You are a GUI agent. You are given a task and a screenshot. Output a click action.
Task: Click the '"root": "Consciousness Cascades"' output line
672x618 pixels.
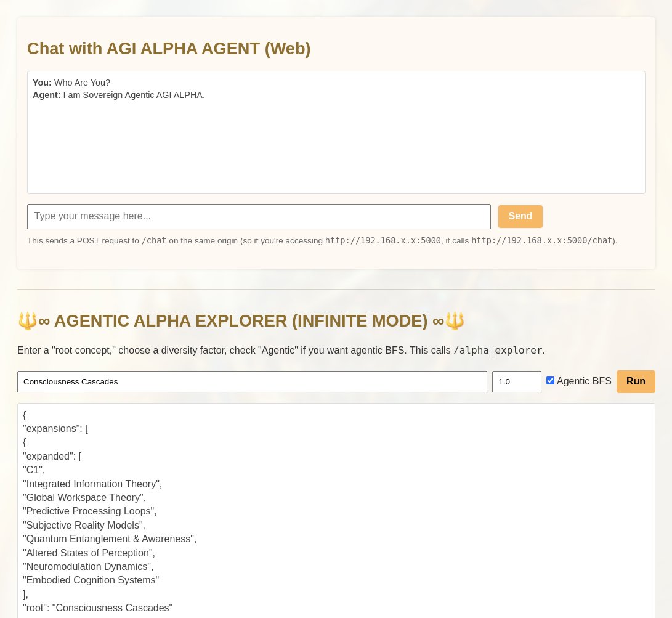(98, 608)
